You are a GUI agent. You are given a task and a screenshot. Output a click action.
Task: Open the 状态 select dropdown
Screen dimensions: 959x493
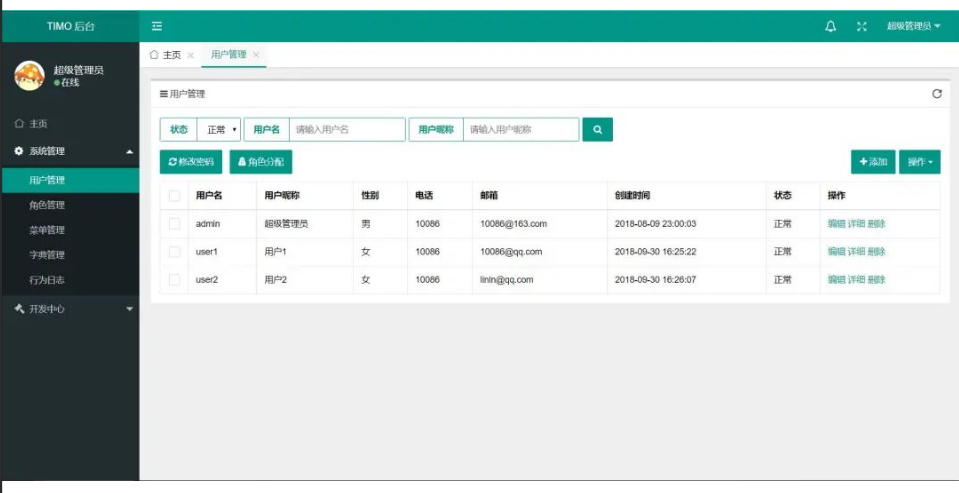tap(219, 130)
